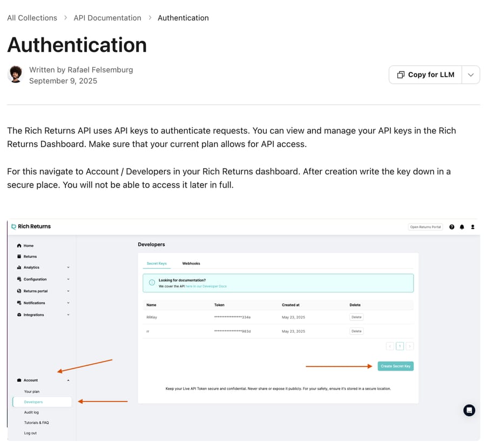This screenshot has height=448, width=486.
Task: Click the token ending in 334e
Action: tap(232, 317)
